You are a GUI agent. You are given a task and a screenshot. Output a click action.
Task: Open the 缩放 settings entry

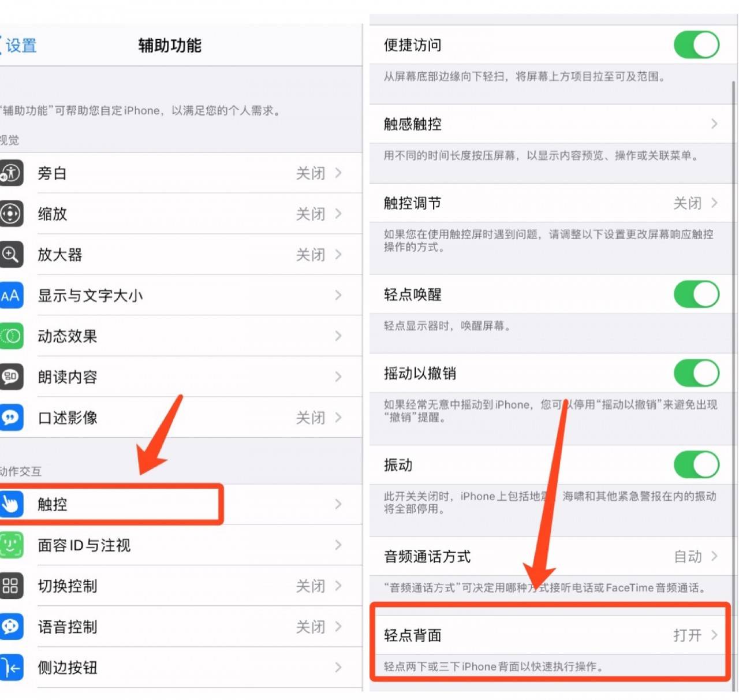pos(181,214)
